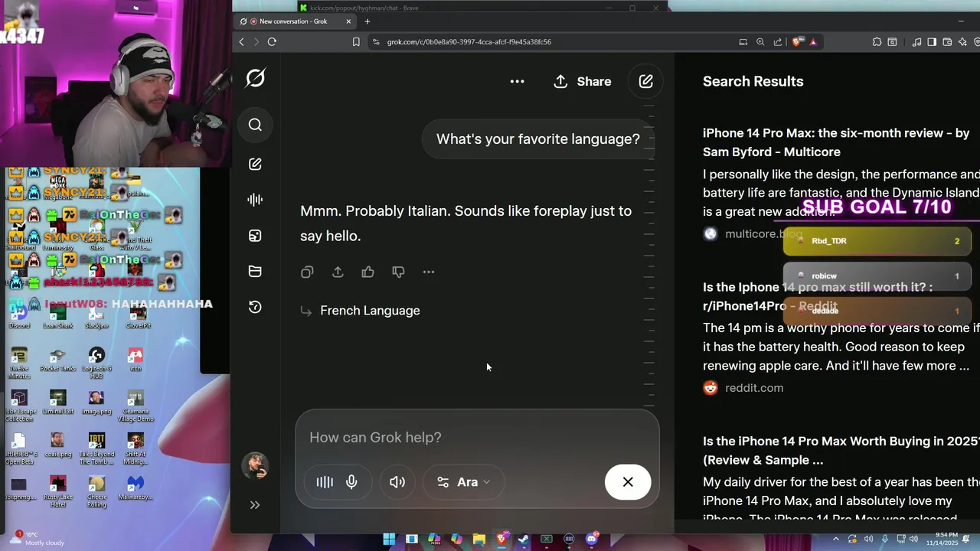Like the response with thumbs up
Screen dimensions: 980x551
[368, 272]
